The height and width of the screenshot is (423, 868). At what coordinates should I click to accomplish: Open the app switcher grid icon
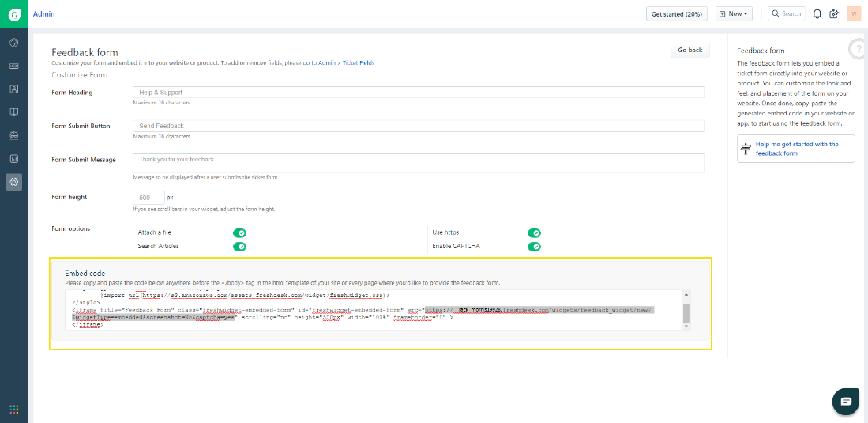(x=14, y=410)
